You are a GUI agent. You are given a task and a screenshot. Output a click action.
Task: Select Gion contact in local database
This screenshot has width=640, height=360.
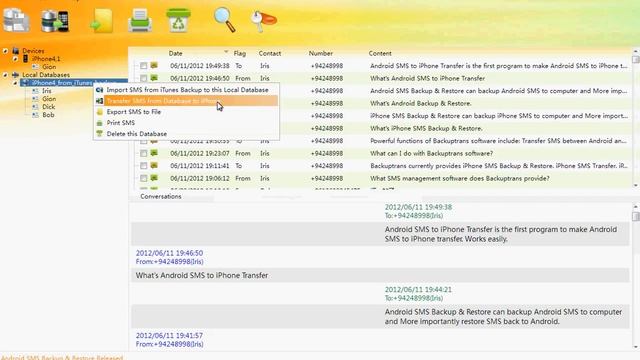coord(49,99)
